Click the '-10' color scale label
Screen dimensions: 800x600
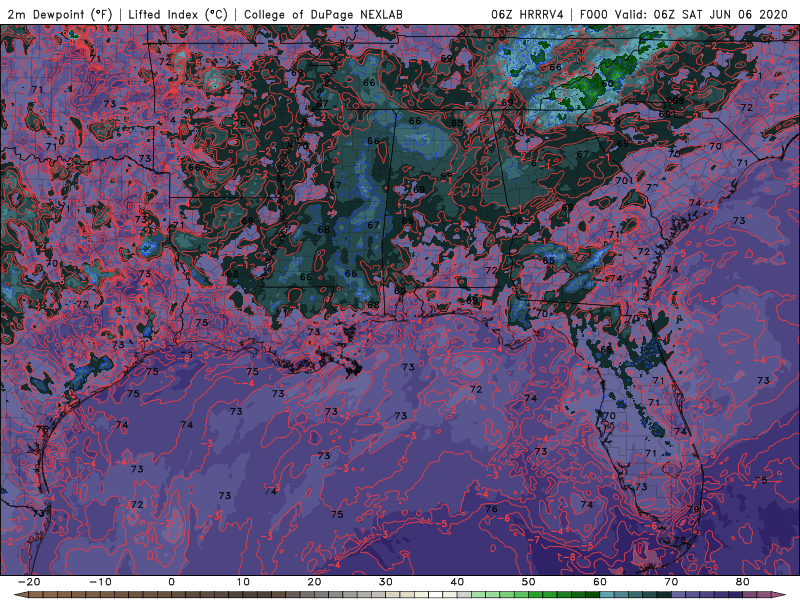click(100, 582)
